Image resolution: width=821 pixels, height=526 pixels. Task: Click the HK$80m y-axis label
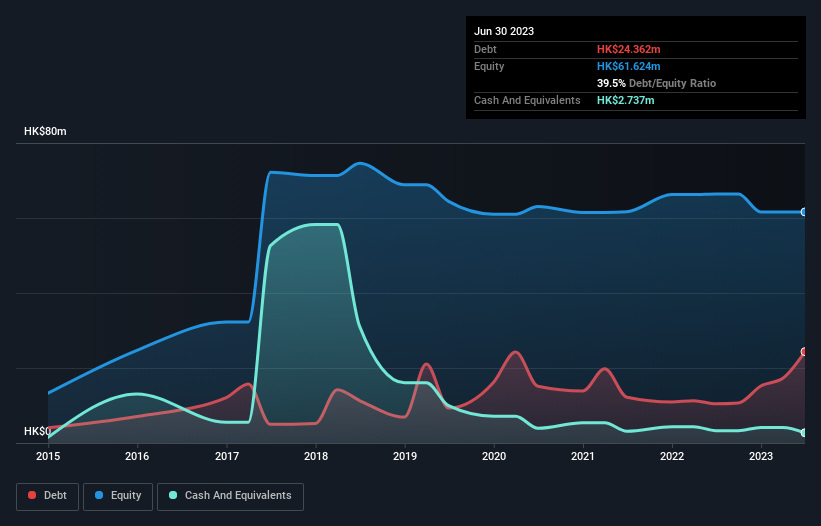[x=45, y=131]
